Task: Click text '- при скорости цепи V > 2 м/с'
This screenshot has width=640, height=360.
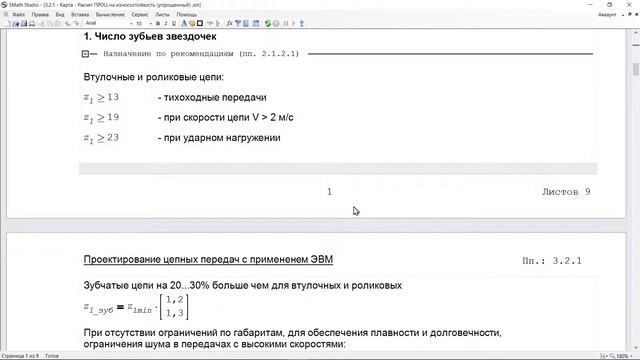Action: 226,118
